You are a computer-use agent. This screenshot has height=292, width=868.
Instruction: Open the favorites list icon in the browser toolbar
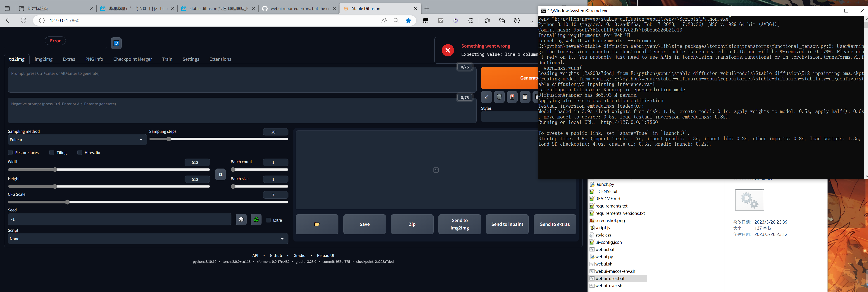click(487, 21)
